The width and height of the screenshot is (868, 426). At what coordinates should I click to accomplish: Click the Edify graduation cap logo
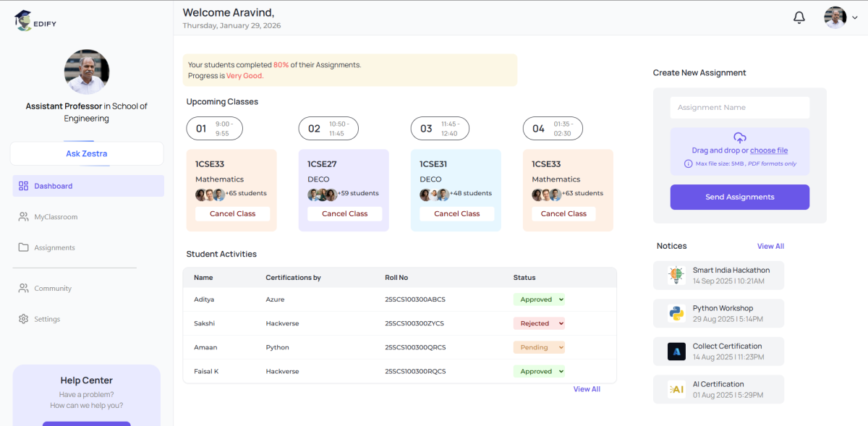(23, 20)
